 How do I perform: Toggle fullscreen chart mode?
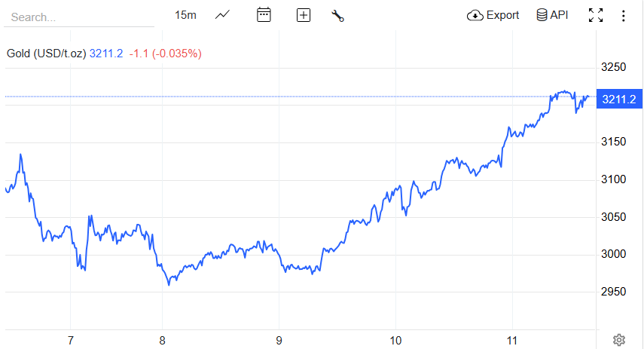tap(596, 15)
